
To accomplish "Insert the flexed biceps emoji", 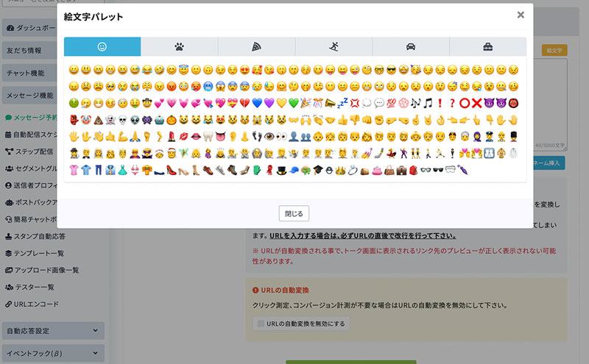I will (123, 137).
